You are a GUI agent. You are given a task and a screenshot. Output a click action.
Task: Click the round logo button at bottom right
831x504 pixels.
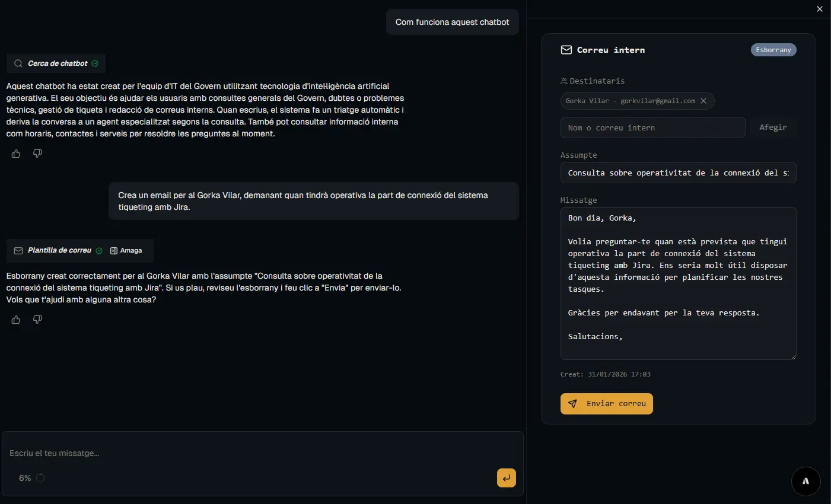(x=805, y=481)
